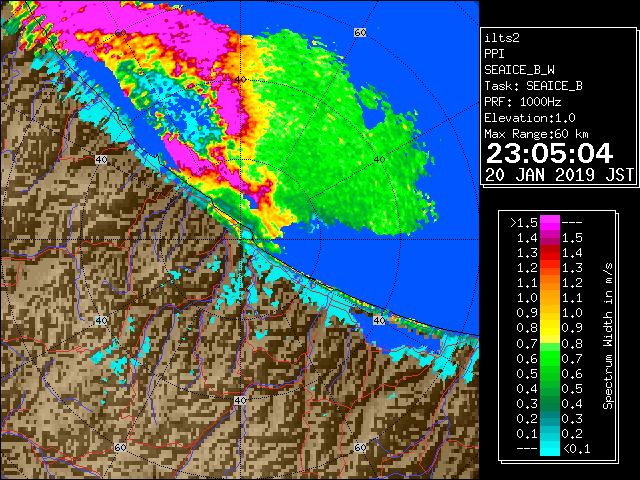The height and width of the screenshot is (480, 640).
Task: Click the radar site name ilts2
Action: (x=502, y=38)
